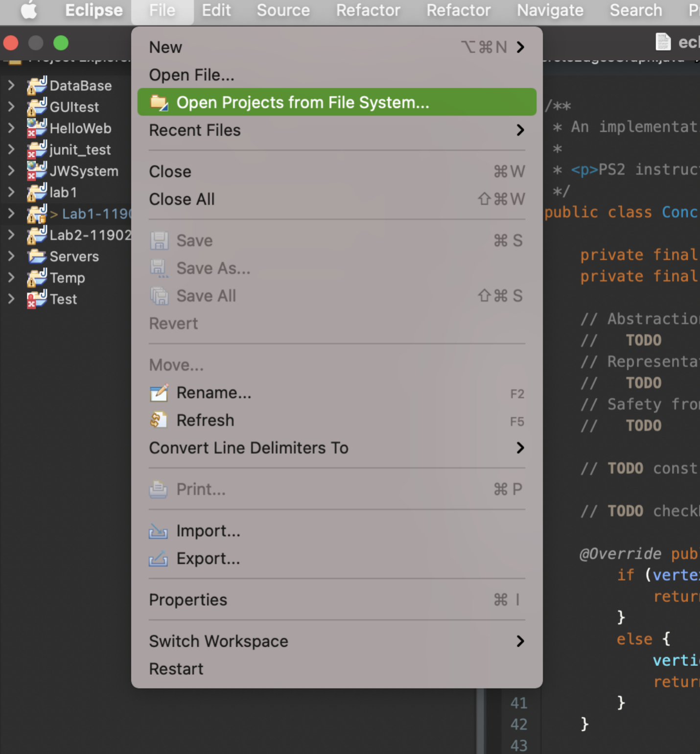Click the Refresh icon
Viewport: 700px width, 754px height.
[x=159, y=421]
